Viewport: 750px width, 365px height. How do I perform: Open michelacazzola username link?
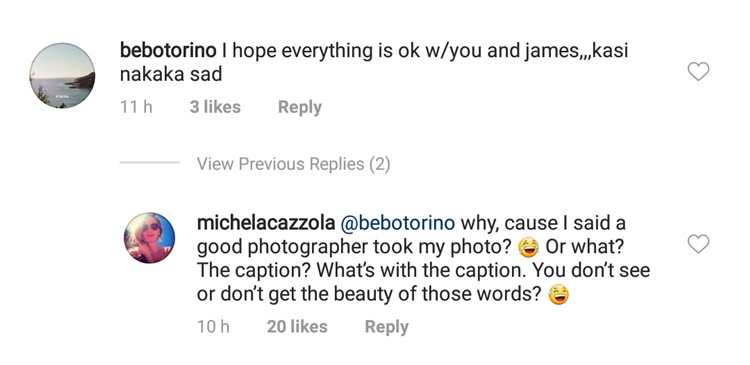pyautogui.click(x=266, y=223)
